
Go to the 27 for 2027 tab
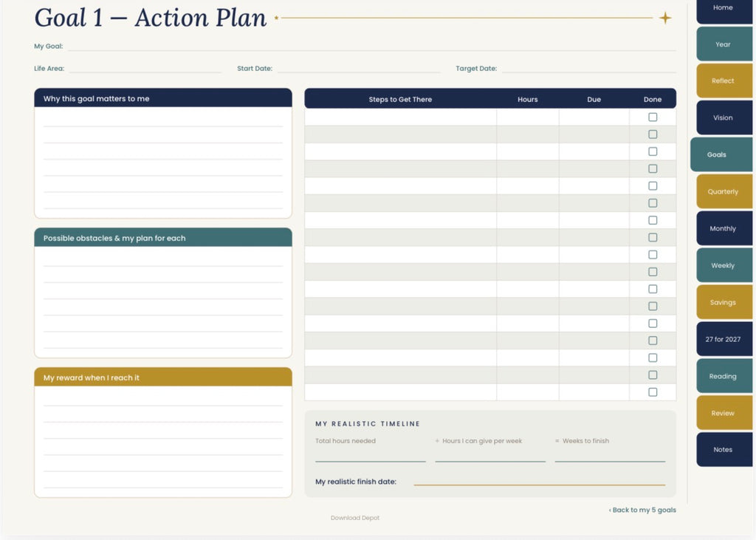(724, 339)
